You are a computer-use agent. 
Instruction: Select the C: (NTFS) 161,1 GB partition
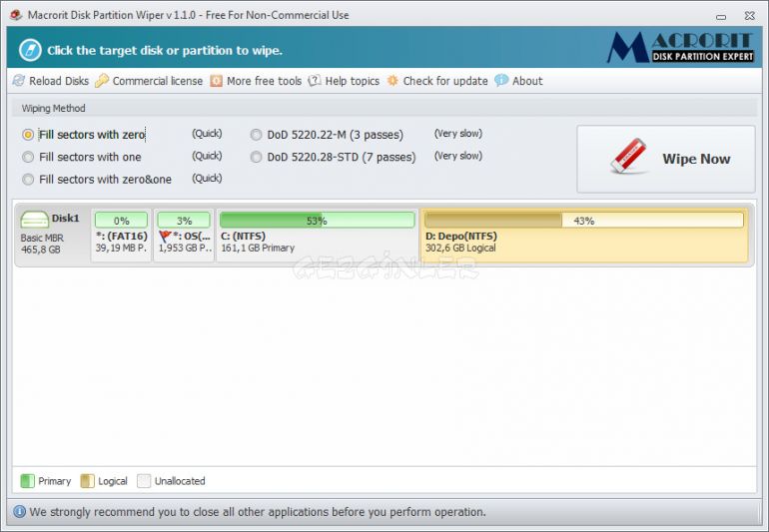point(318,236)
